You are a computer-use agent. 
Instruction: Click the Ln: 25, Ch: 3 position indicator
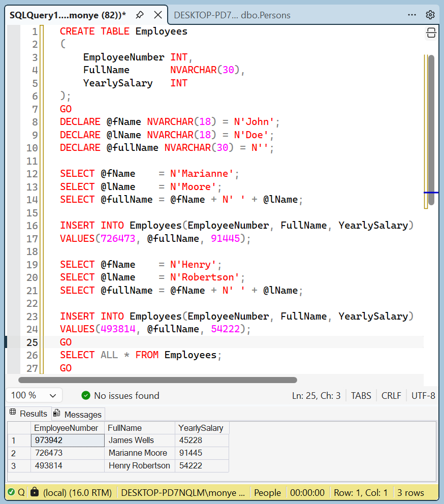pyautogui.click(x=316, y=396)
